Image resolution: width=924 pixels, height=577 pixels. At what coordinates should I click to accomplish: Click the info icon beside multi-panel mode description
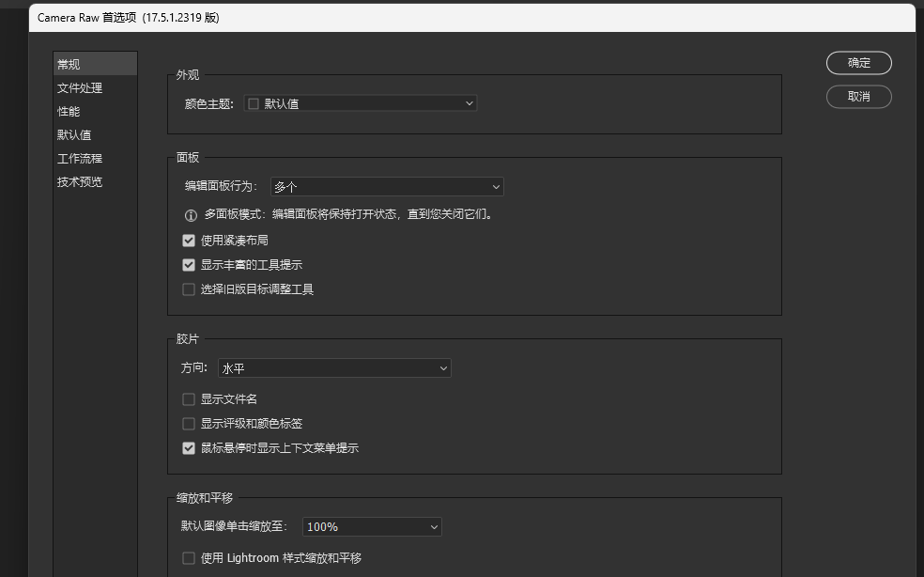pyautogui.click(x=191, y=215)
